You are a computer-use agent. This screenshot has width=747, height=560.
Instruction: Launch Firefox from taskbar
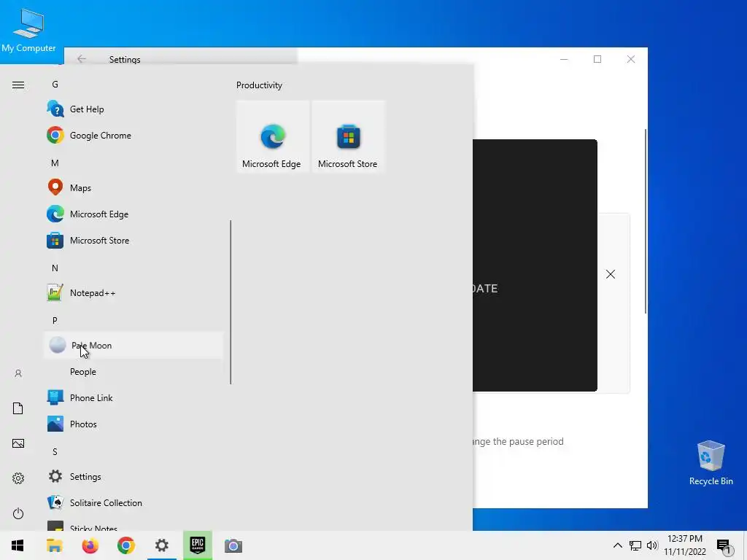(90, 545)
